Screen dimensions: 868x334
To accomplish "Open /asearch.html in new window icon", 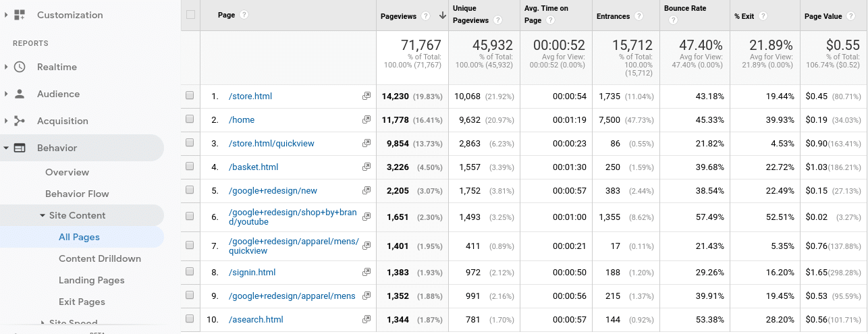I will click(x=367, y=320).
